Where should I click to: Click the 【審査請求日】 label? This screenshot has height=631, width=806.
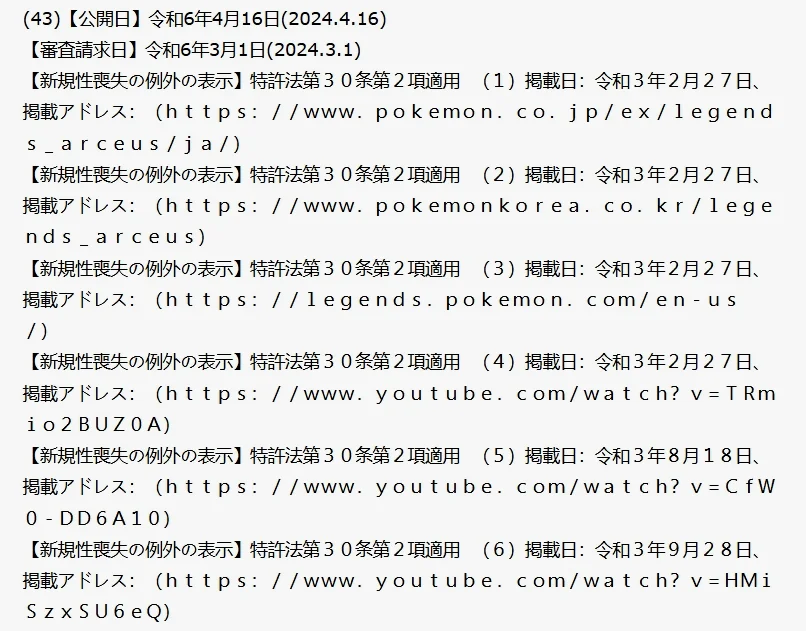tap(84, 50)
